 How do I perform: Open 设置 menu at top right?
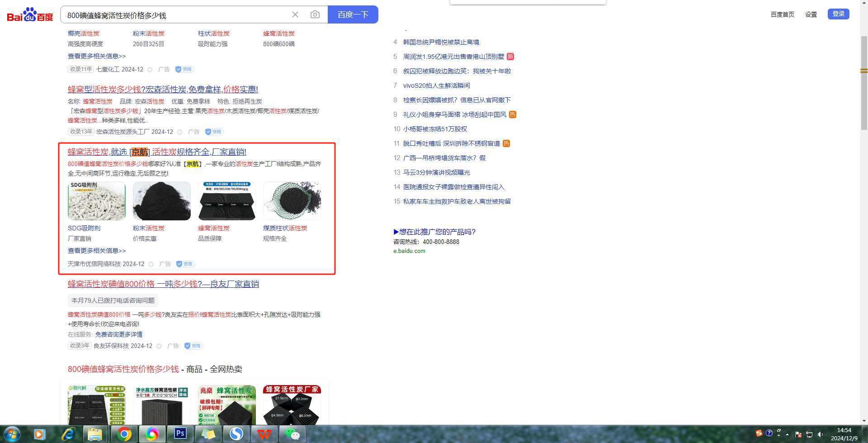(x=811, y=14)
